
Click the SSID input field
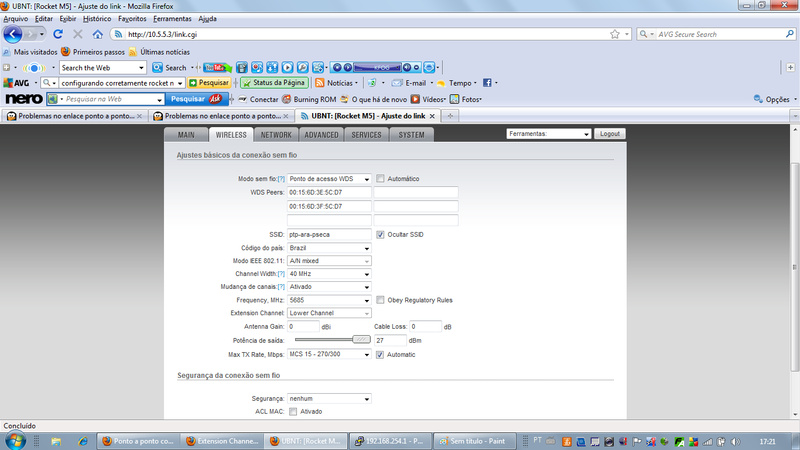(x=329, y=235)
